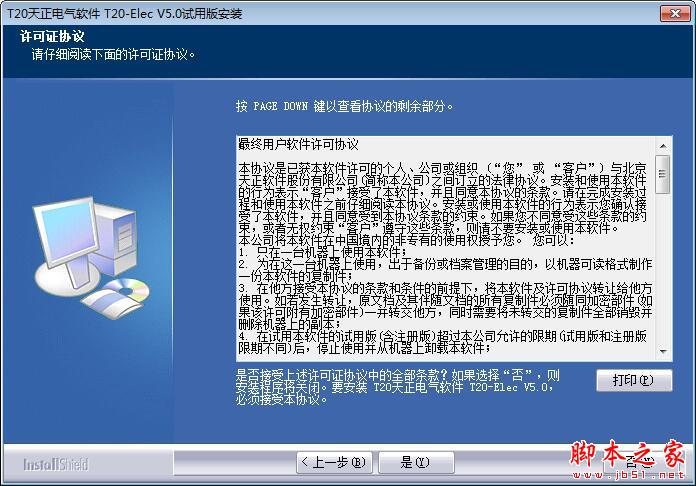Image resolution: width=696 pixels, height=486 pixels.
Task: Click license clause 1 只在一台机器上使用本软件
Action: point(322,252)
